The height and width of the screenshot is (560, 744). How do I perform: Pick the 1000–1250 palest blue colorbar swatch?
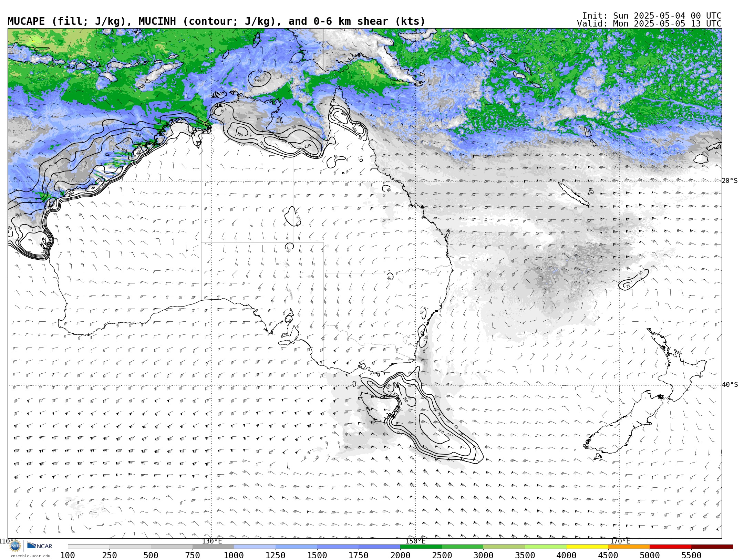(255, 547)
